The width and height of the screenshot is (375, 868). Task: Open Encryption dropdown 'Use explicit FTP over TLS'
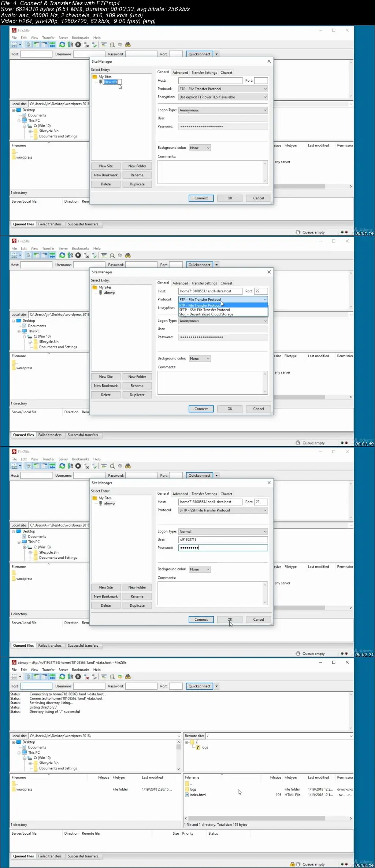(x=223, y=97)
